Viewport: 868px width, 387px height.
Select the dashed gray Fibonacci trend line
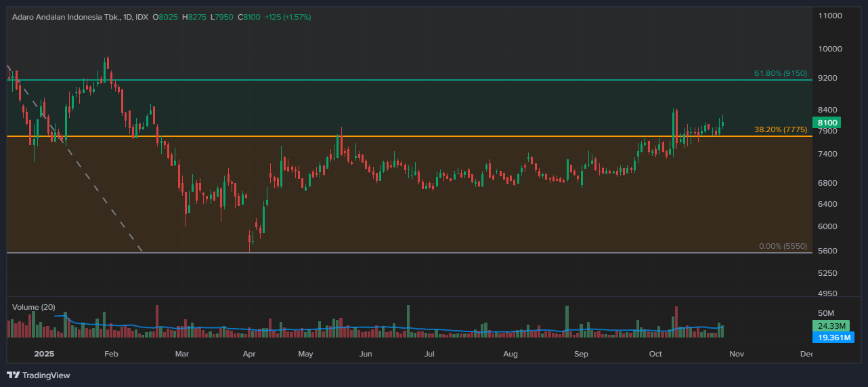(x=74, y=159)
